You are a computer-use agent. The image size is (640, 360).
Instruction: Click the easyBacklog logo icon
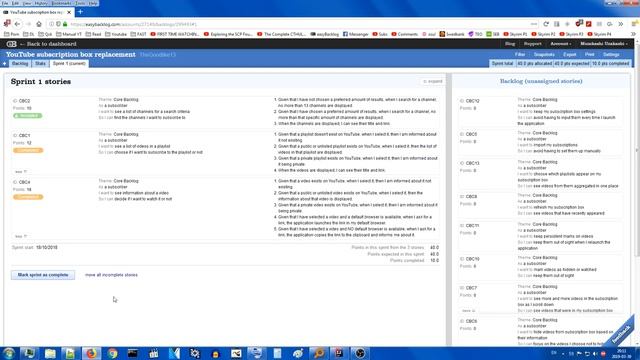click(x=11, y=44)
